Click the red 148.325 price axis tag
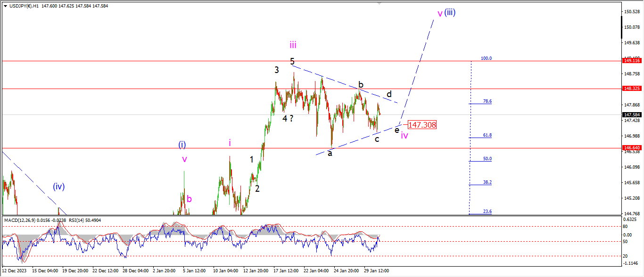Image resolution: width=644 pixels, height=277 pixels. point(632,89)
